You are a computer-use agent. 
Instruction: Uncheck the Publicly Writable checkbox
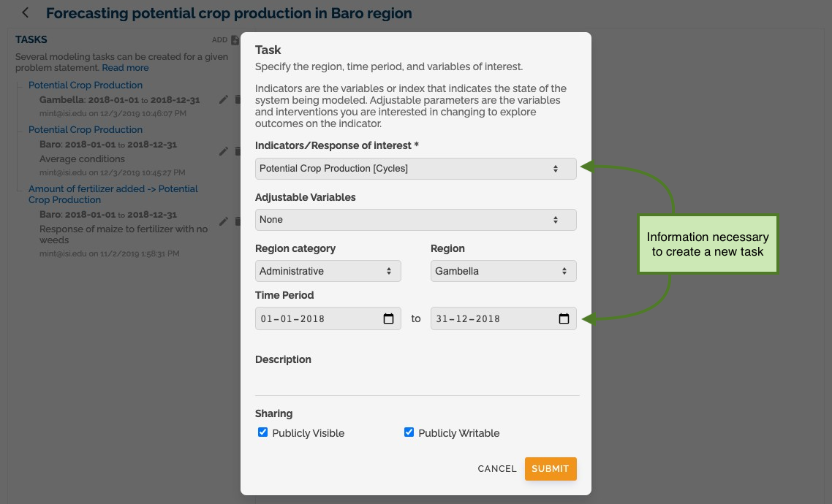click(409, 432)
